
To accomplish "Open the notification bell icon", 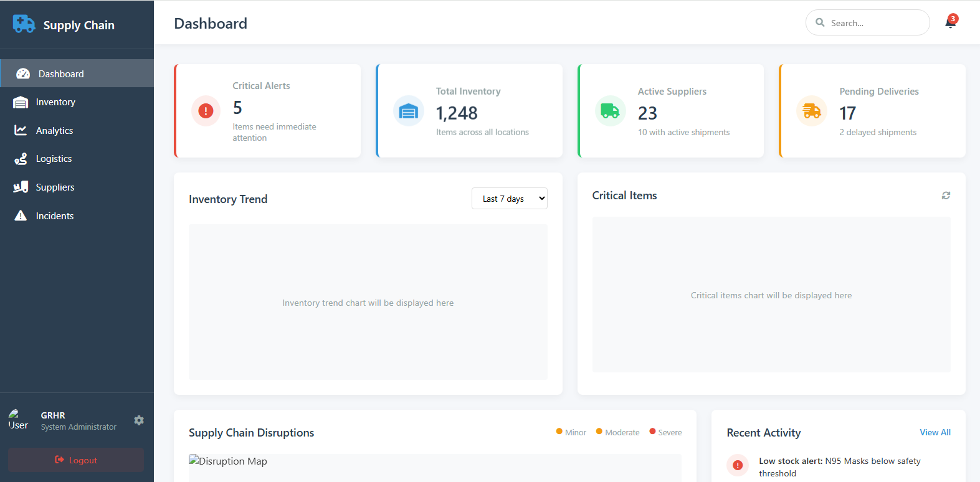I will click(950, 22).
